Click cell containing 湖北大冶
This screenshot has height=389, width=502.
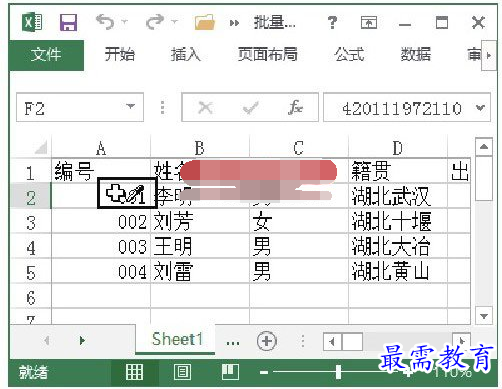point(397,247)
